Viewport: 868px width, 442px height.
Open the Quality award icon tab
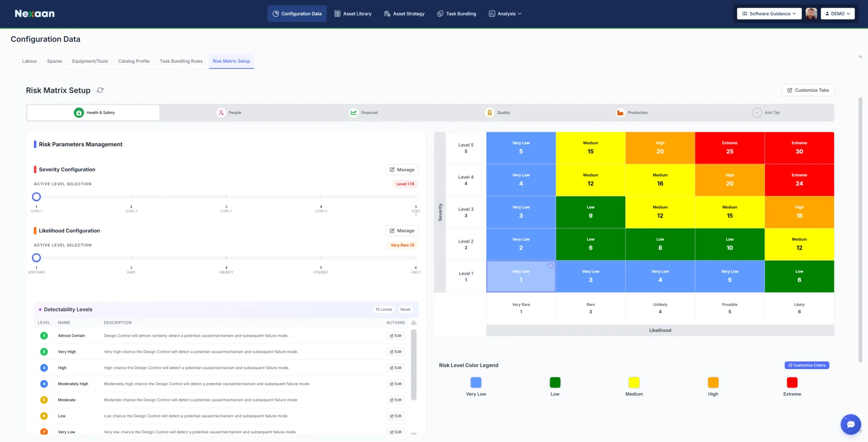489,112
